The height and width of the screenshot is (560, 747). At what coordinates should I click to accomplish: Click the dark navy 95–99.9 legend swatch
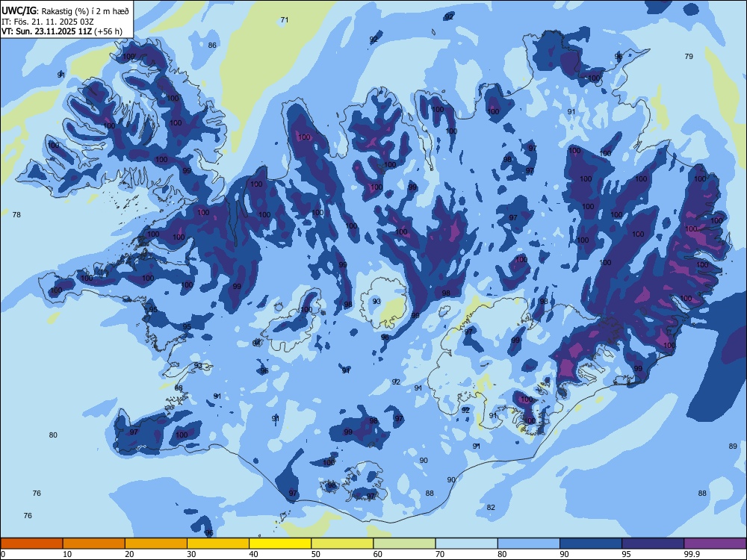[x=653, y=544]
